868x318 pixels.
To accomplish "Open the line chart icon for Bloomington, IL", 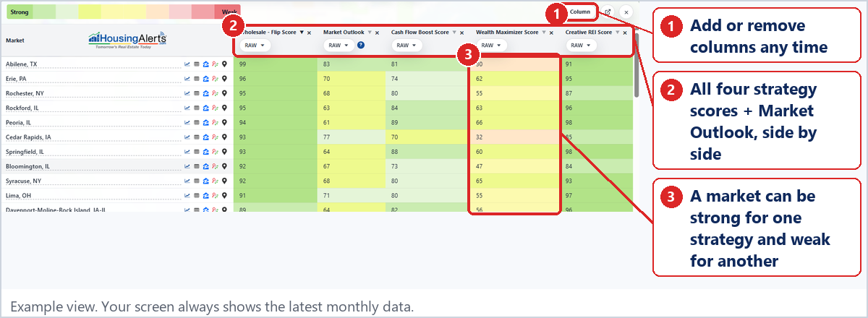I will click(x=187, y=166).
